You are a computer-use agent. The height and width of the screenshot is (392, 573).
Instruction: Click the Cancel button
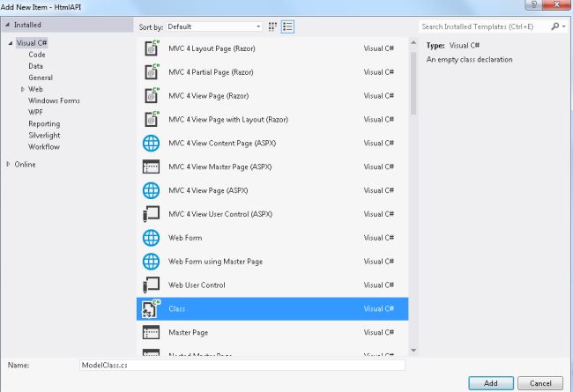click(540, 383)
